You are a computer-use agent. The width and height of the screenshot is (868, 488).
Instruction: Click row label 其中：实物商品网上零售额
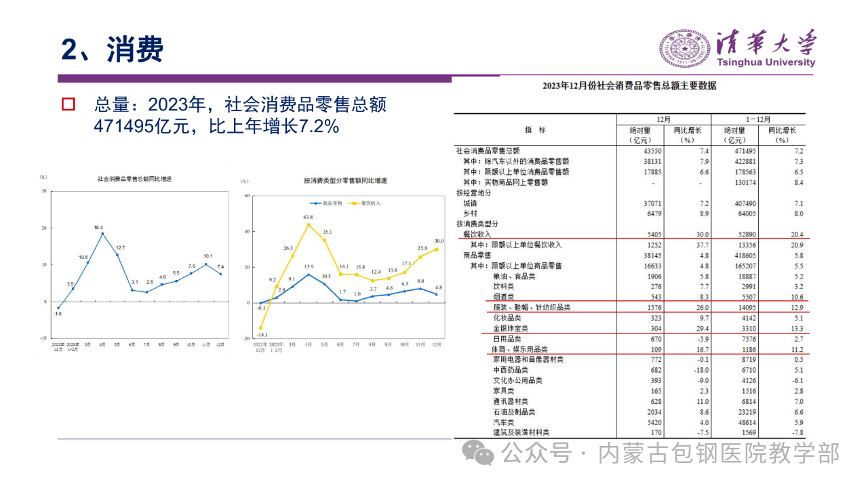tap(505, 182)
